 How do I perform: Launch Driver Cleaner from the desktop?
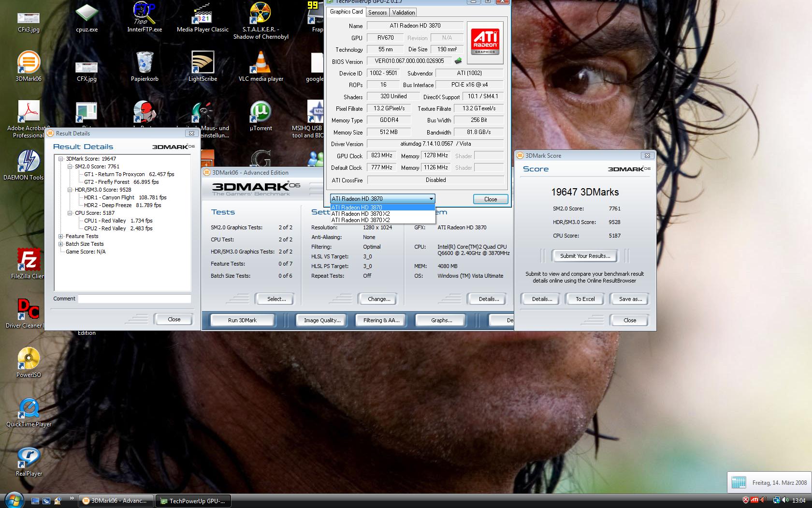24,314
